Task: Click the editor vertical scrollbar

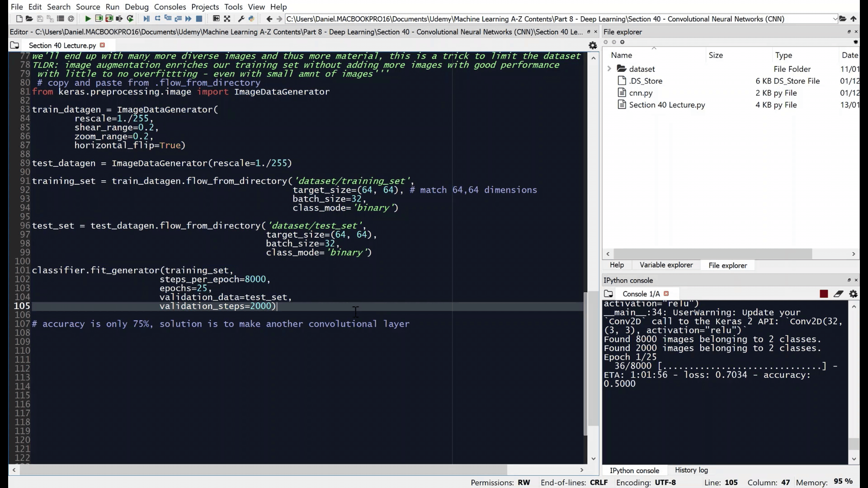Action: pyautogui.click(x=593, y=358)
